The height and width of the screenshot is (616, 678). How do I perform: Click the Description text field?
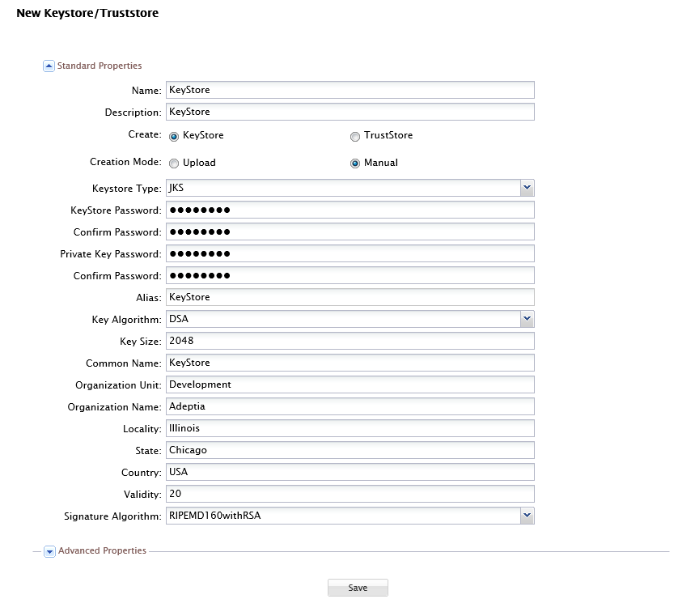tap(350, 112)
